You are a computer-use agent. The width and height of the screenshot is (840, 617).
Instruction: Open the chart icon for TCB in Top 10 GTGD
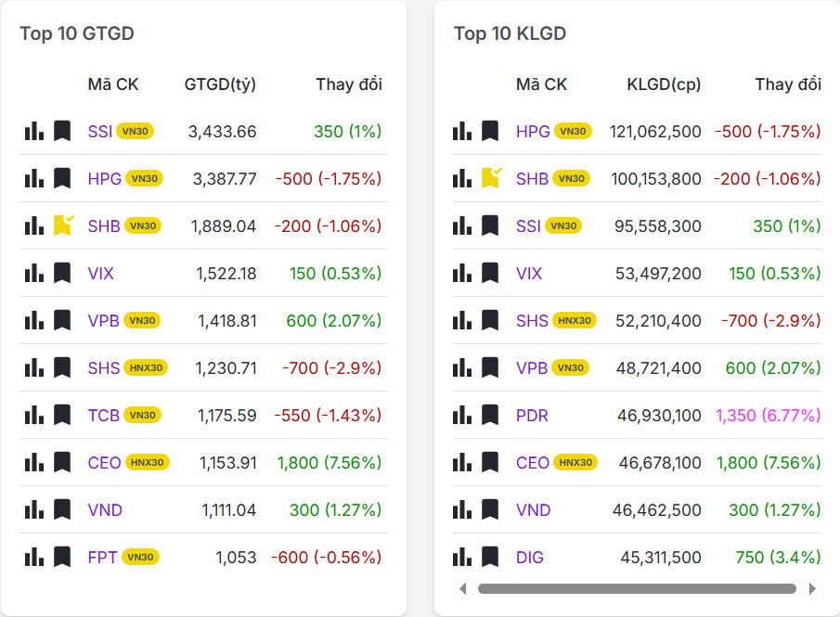click(34, 415)
